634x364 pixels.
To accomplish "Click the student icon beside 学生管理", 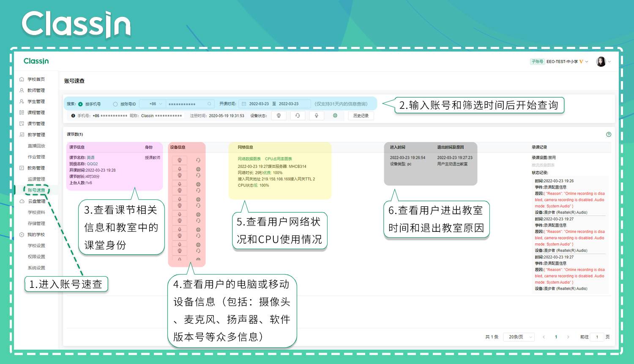I will [x=22, y=101].
